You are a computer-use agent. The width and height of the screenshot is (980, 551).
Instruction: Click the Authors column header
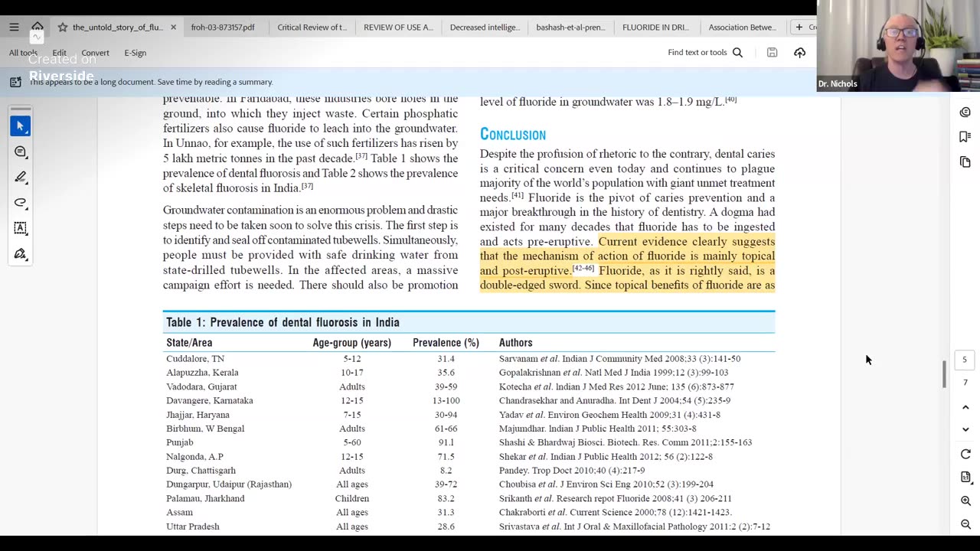pyautogui.click(x=515, y=343)
